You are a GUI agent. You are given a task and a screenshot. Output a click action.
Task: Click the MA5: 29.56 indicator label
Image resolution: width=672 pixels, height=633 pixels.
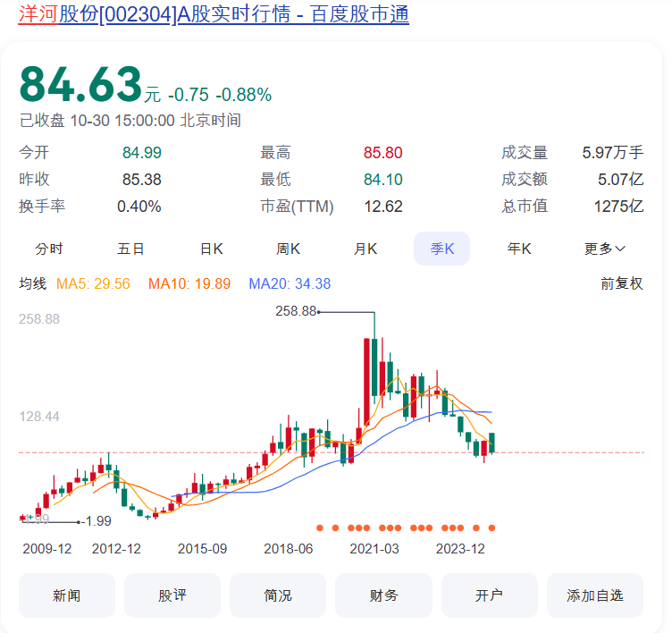point(93,283)
